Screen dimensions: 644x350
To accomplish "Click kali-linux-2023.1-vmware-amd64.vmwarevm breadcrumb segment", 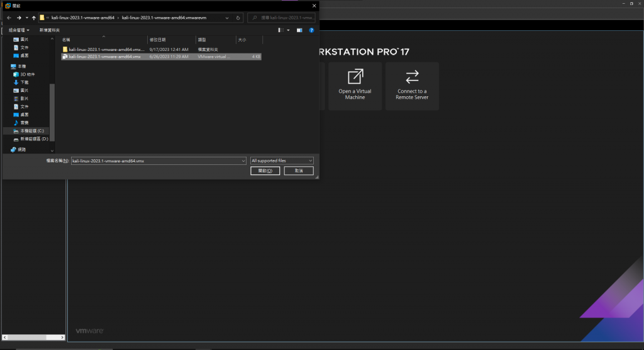I will point(164,18).
